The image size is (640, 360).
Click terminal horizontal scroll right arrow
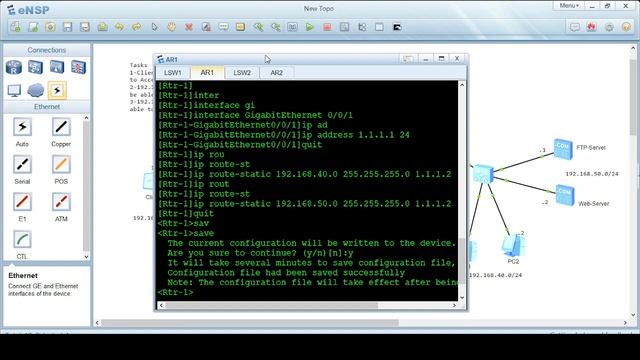click(454, 305)
